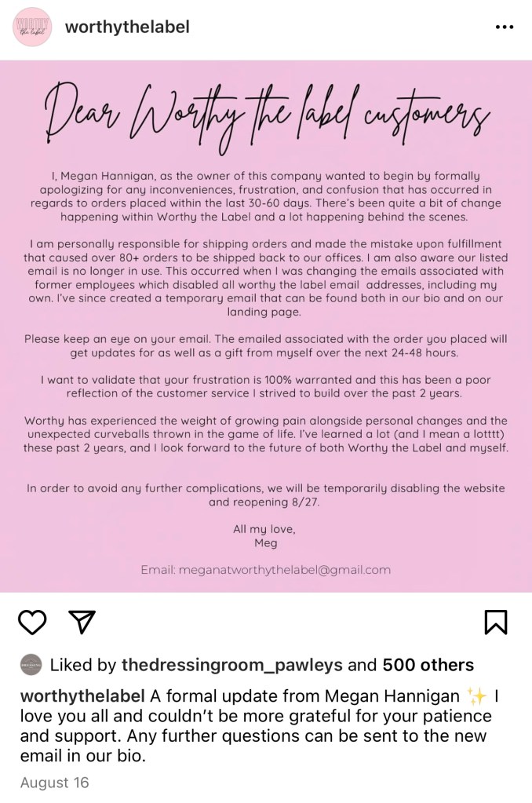Save post with the bookmark icon
The height and width of the screenshot is (803, 532).
495,622
